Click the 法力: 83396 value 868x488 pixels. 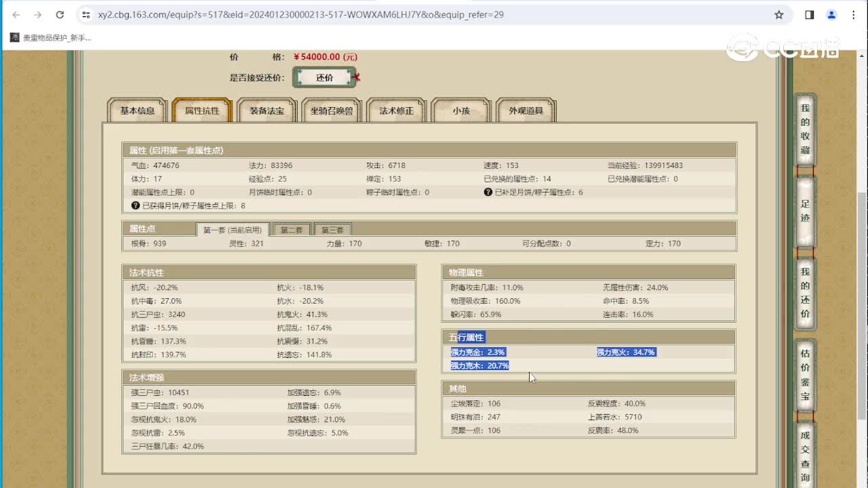[271, 165]
